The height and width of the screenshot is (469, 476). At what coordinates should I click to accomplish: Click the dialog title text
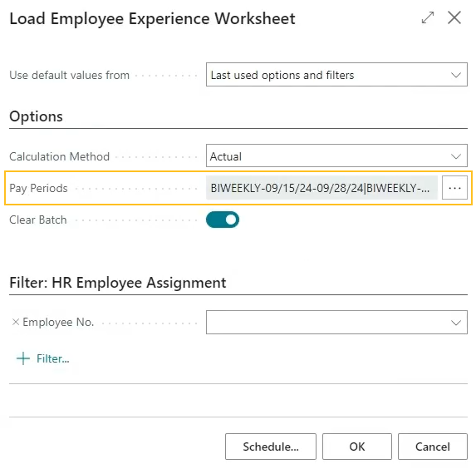pos(152,19)
